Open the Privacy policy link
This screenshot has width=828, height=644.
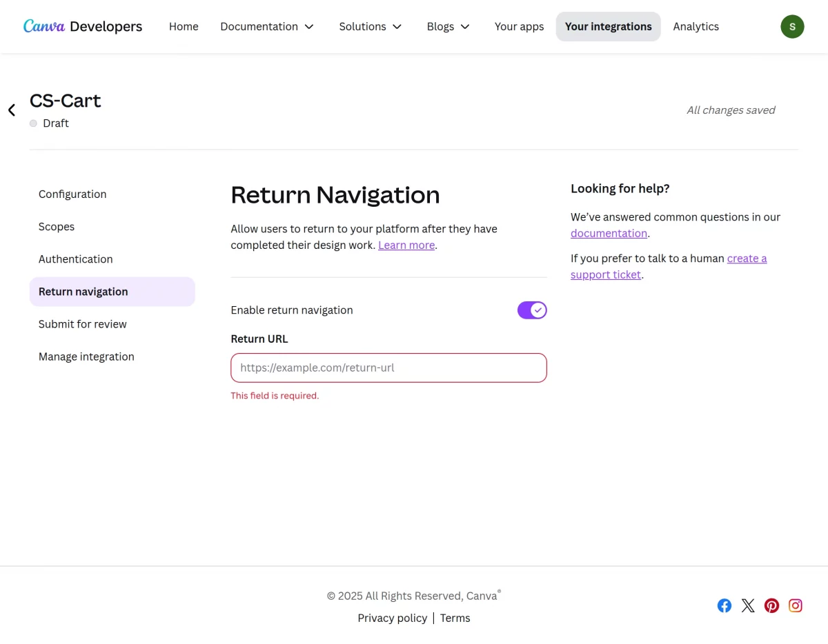click(392, 618)
